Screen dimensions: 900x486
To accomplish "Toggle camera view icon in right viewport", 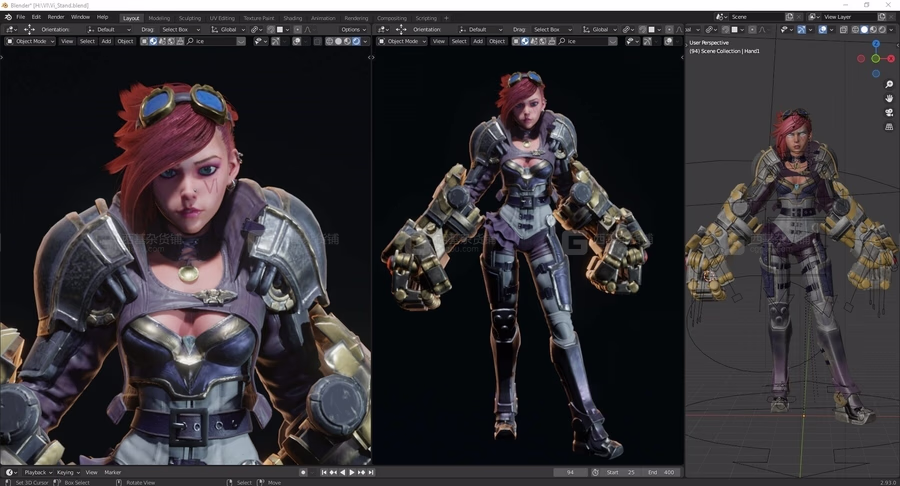I will [889, 112].
